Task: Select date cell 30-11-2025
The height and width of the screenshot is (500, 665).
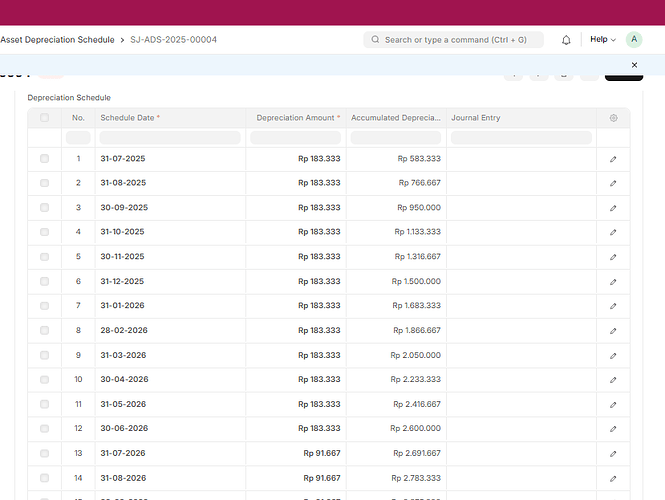Action: pos(122,257)
